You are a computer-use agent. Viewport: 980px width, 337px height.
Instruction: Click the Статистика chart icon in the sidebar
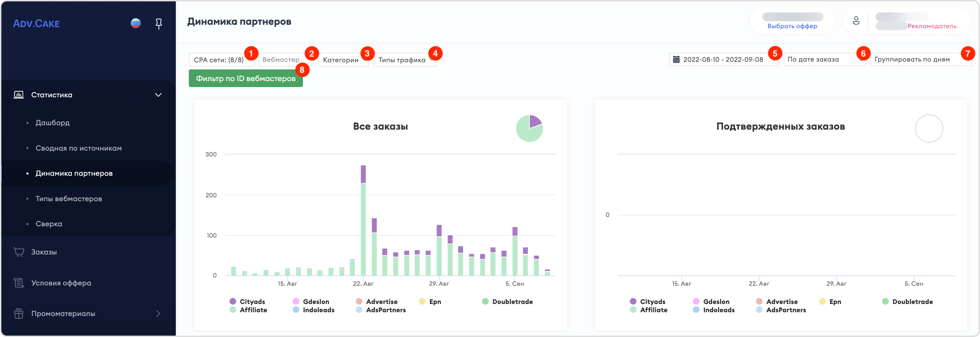(x=19, y=95)
